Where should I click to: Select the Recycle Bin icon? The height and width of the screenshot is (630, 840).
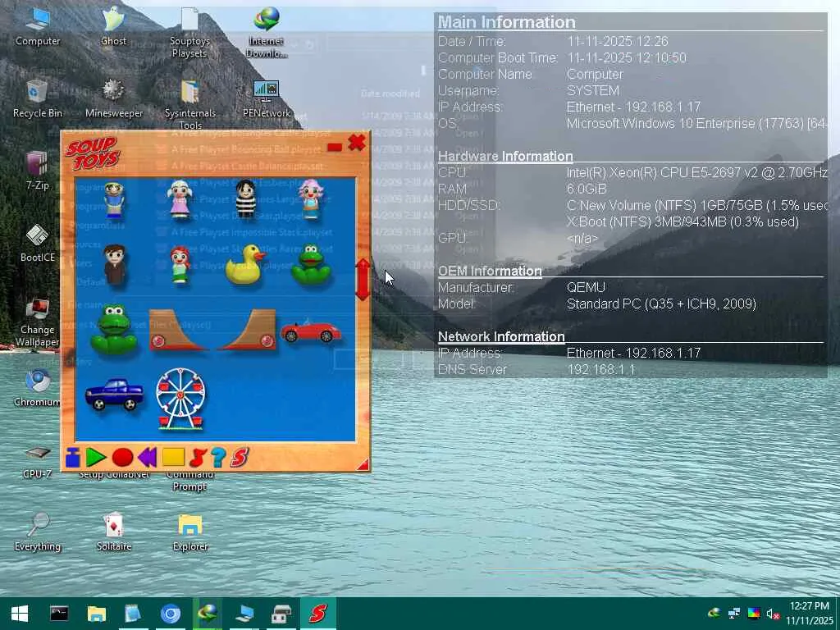tap(38, 98)
